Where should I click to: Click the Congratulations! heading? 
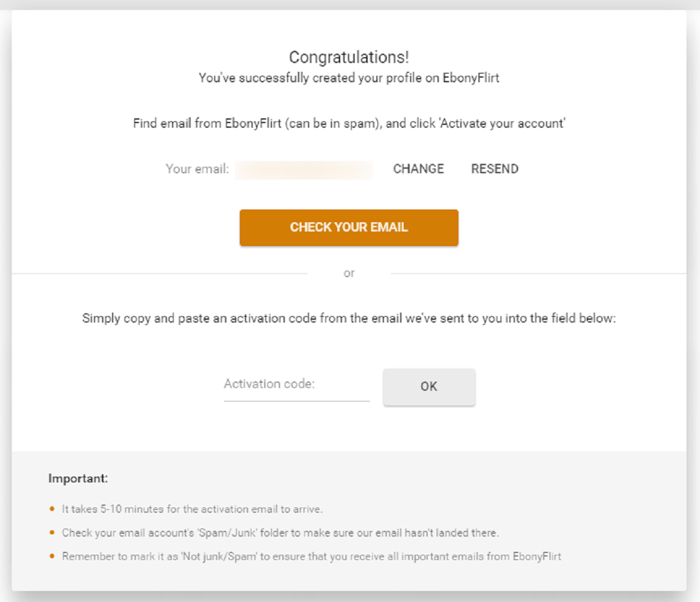[349, 57]
